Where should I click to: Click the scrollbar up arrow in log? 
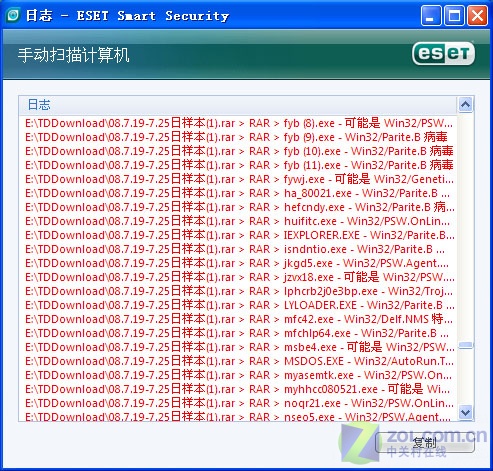[x=465, y=105]
